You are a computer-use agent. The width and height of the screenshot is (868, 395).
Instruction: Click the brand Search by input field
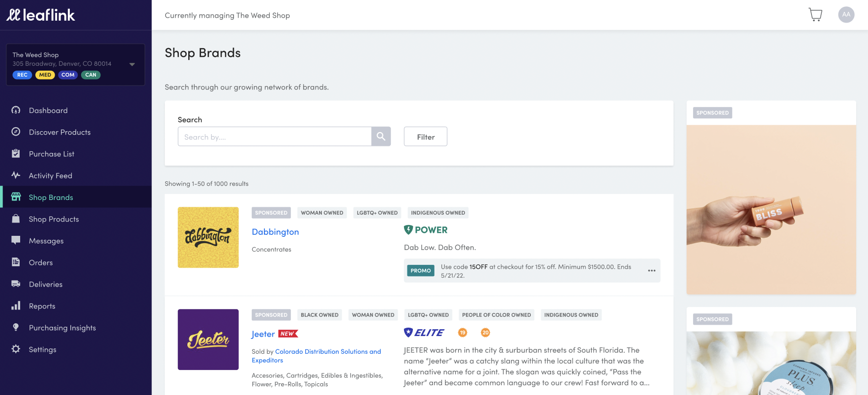(x=275, y=137)
